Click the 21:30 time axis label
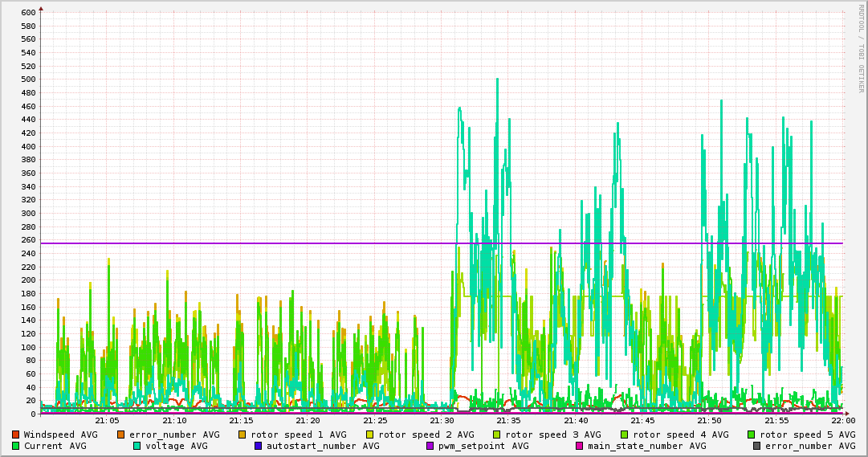 click(x=442, y=420)
